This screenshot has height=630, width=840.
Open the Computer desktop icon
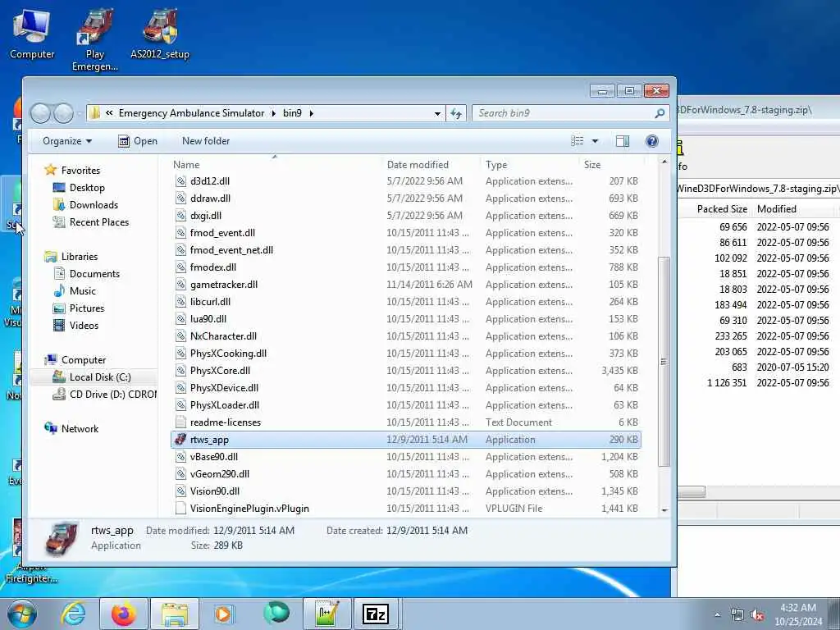coord(32,34)
